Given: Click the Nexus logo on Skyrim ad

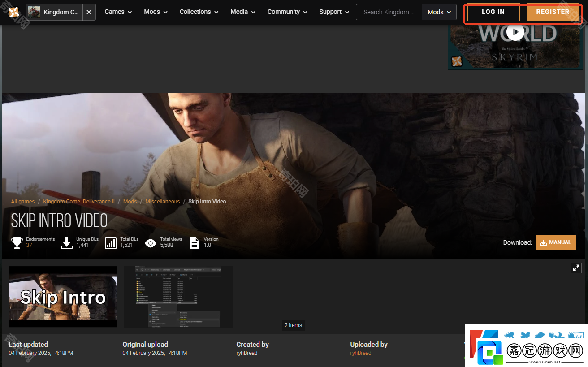Looking at the screenshot, I should (x=457, y=61).
